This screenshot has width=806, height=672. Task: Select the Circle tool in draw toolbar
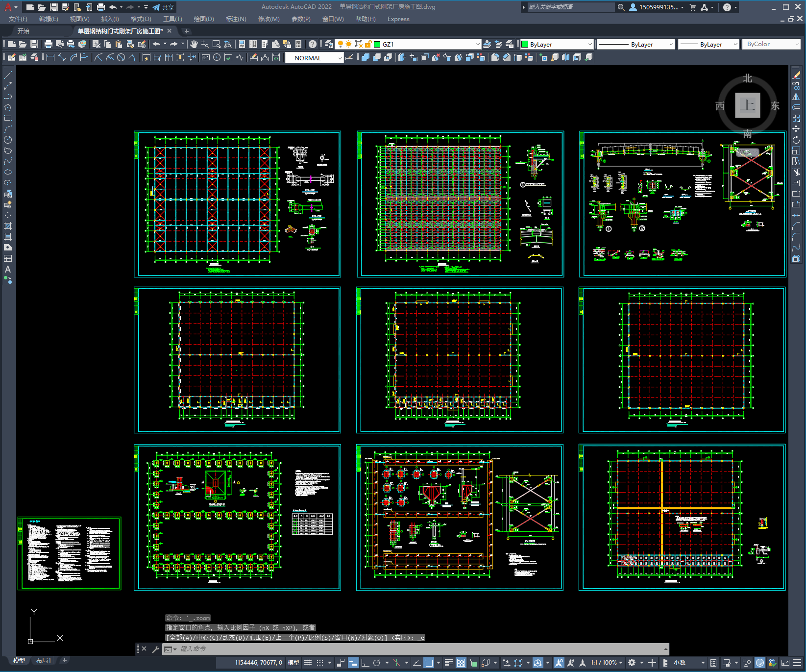point(8,140)
